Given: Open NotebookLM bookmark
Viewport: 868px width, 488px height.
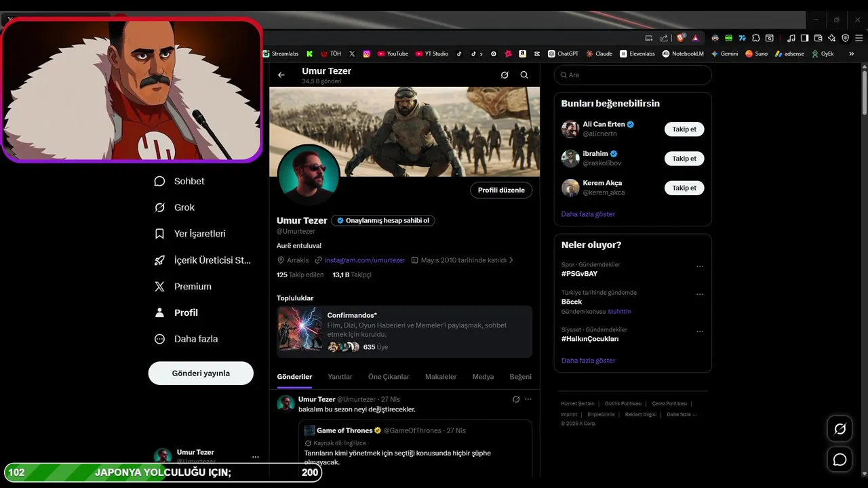Looking at the screenshot, I should 683,54.
